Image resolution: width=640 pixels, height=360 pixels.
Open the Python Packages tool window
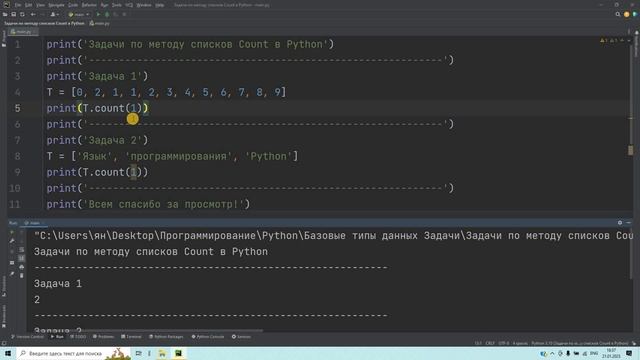pyautogui.click(x=166, y=337)
